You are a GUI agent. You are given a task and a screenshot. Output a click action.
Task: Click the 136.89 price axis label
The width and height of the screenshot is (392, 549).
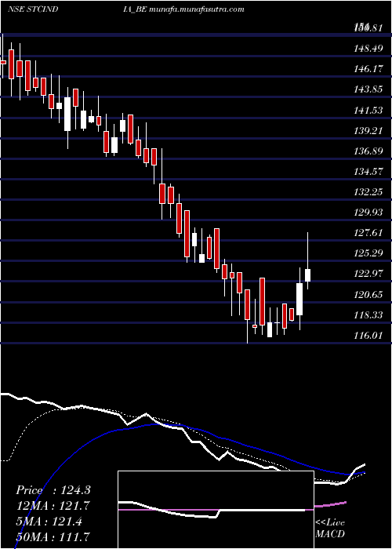tap(369, 151)
